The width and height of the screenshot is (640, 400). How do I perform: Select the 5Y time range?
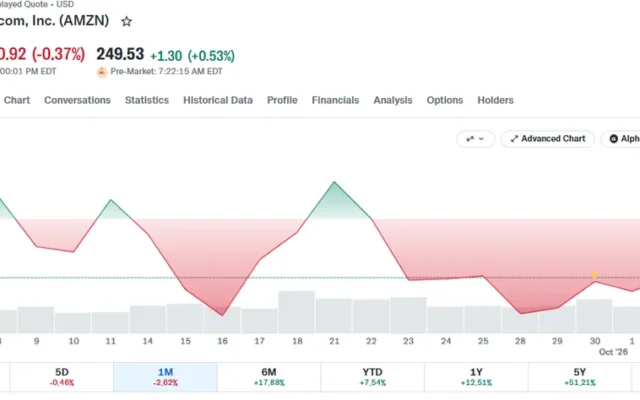(580, 377)
